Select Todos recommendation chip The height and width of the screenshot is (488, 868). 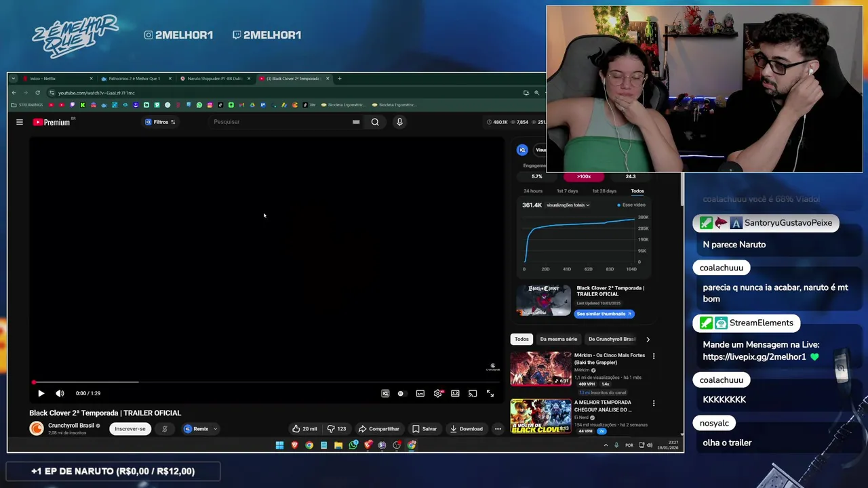(x=521, y=339)
